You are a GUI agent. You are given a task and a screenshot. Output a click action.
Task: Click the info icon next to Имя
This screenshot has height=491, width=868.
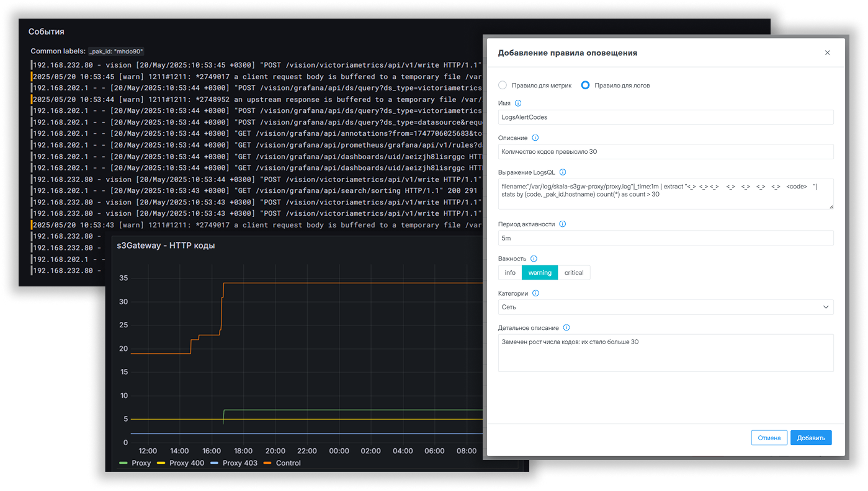[x=518, y=104]
